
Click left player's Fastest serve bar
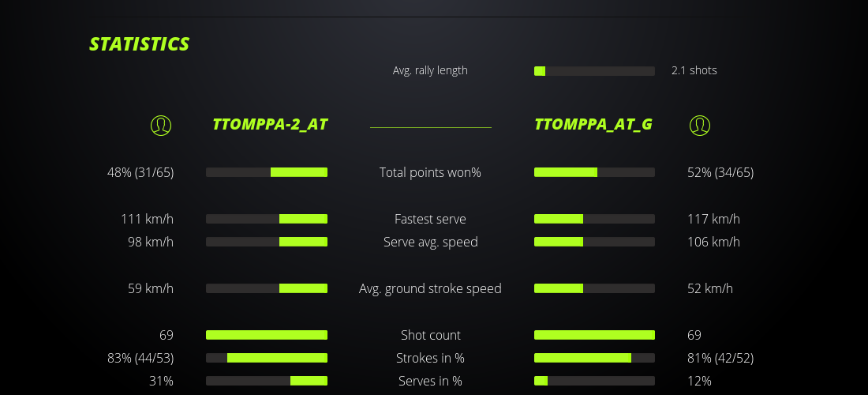tap(267, 219)
